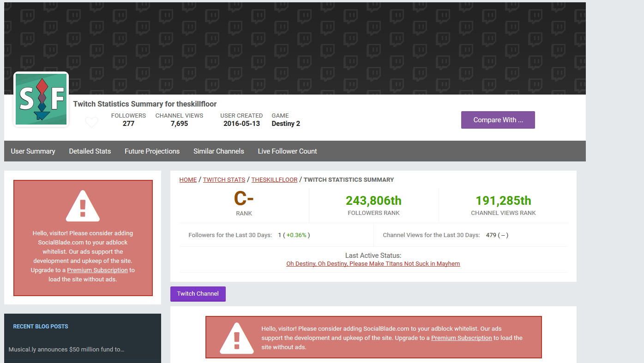Open the Musical.ly $50 million fund blog post

click(66, 350)
